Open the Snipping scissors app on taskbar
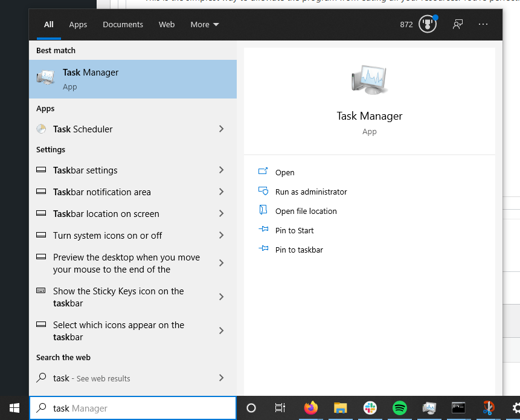 488,408
